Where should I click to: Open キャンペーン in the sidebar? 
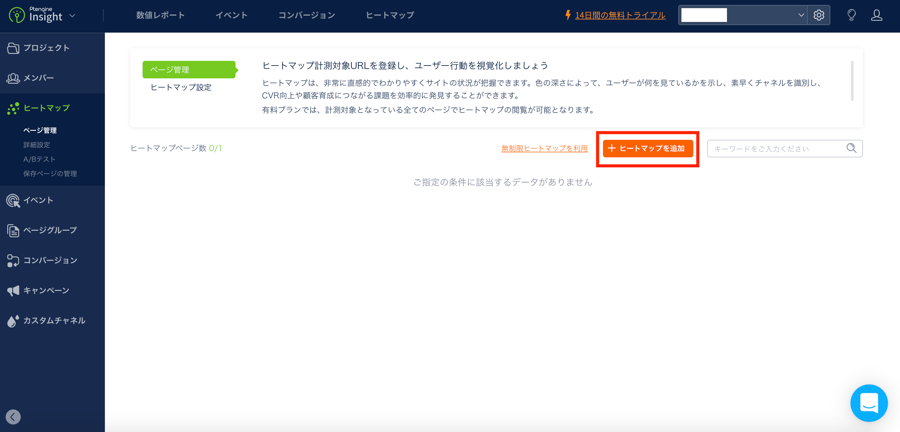[x=45, y=291]
